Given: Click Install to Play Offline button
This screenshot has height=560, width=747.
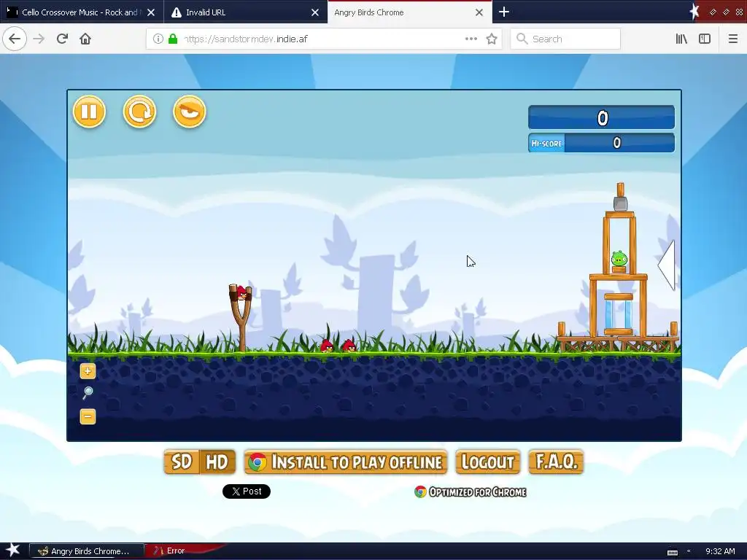Looking at the screenshot, I should click(346, 462).
